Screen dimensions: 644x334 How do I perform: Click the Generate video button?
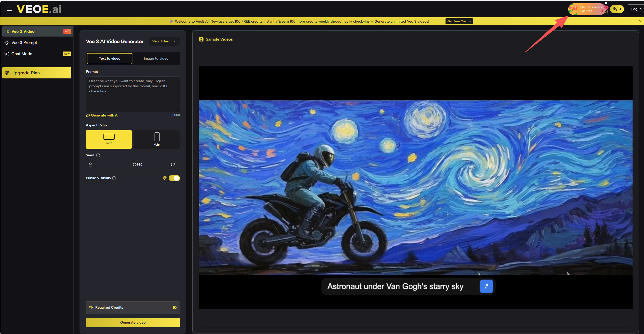tap(133, 322)
